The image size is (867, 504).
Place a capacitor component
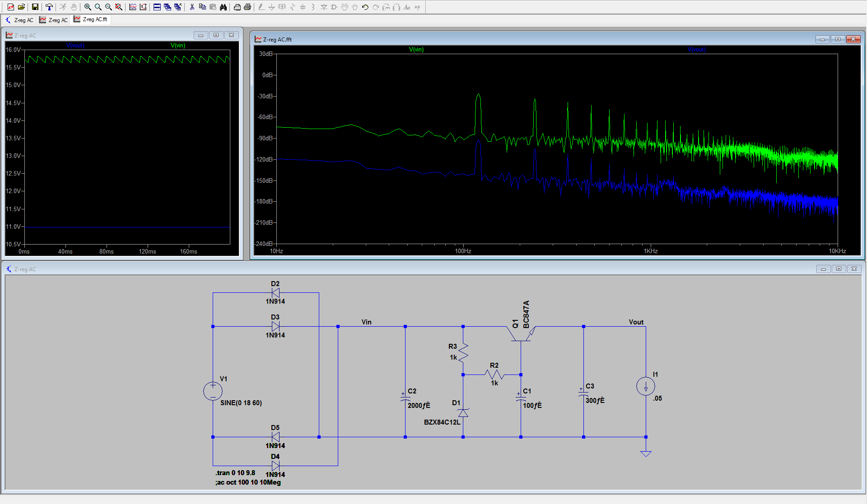(303, 7)
